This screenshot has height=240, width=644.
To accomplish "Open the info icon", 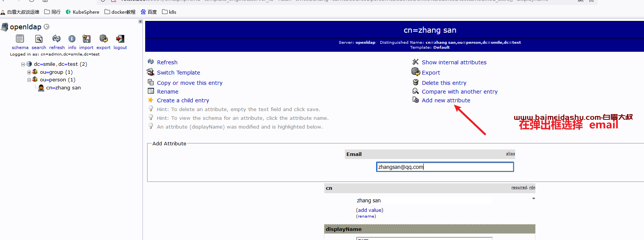I will (x=72, y=39).
